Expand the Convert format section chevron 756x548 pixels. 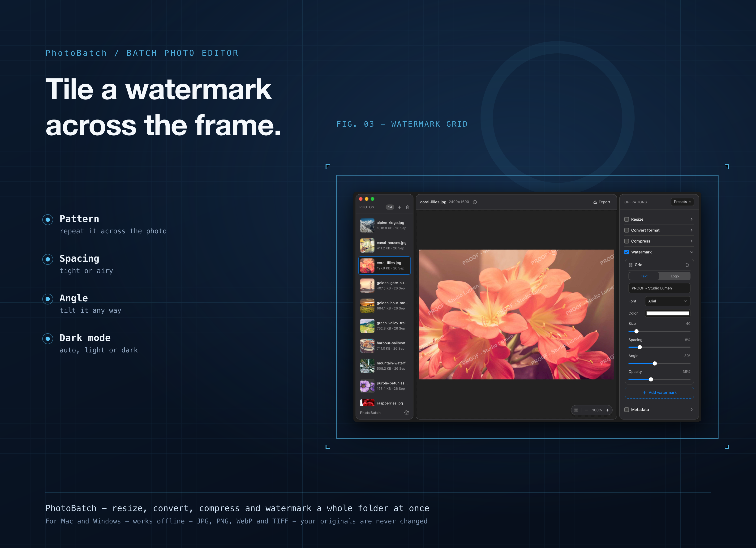(692, 230)
